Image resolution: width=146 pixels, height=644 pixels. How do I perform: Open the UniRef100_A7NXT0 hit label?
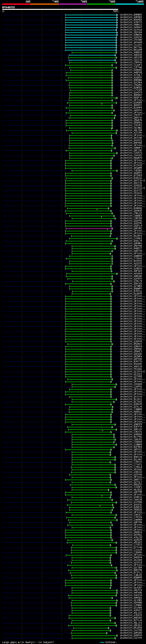tap(131, 22)
